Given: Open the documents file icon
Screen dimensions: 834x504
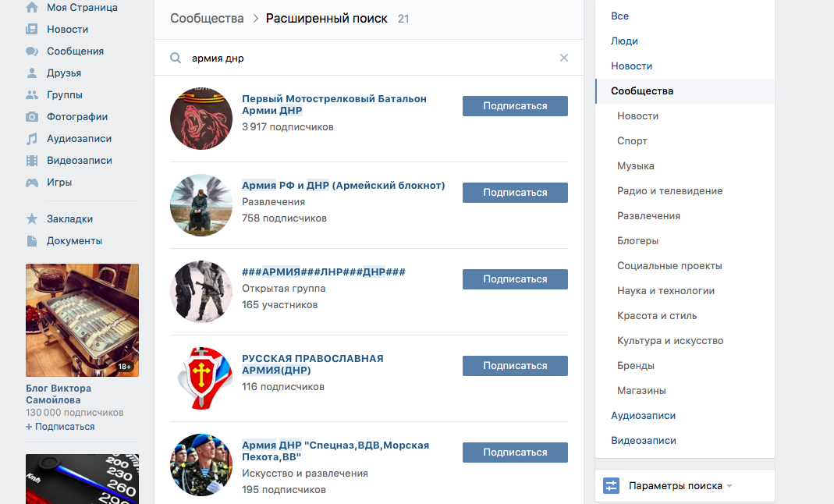Looking at the screenshot, I should tap(32, 241).
